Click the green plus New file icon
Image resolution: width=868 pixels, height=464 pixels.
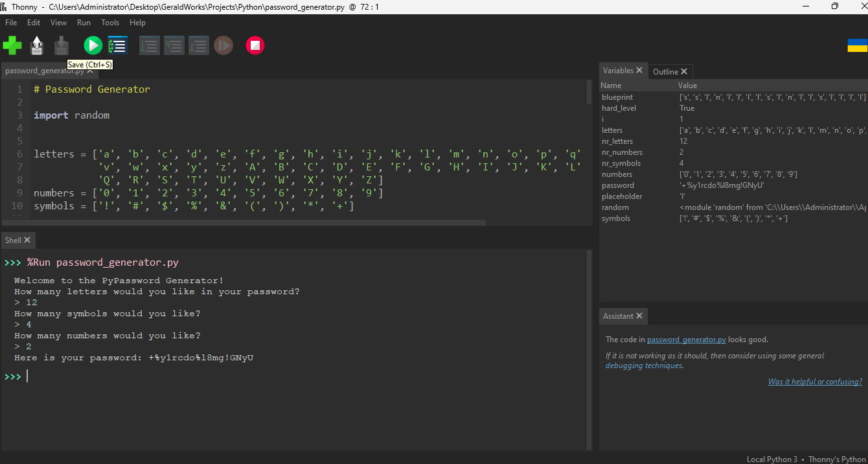coord(12,45)
